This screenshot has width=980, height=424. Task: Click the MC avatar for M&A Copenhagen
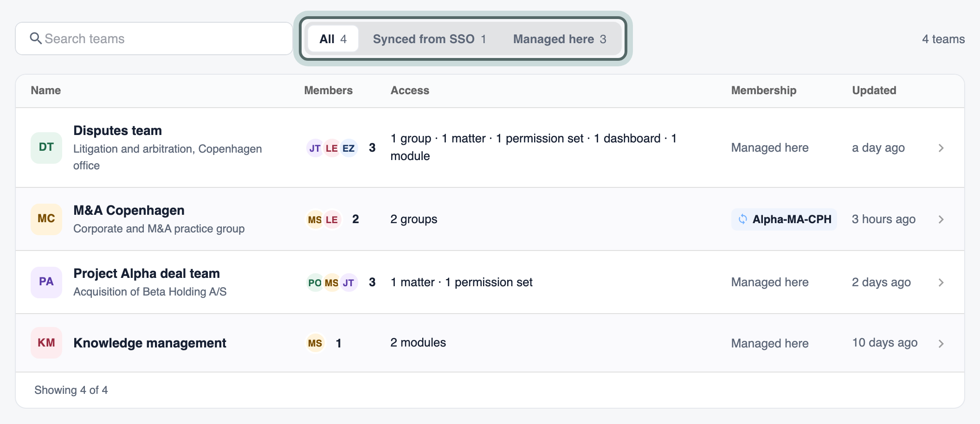click(46, 219)
